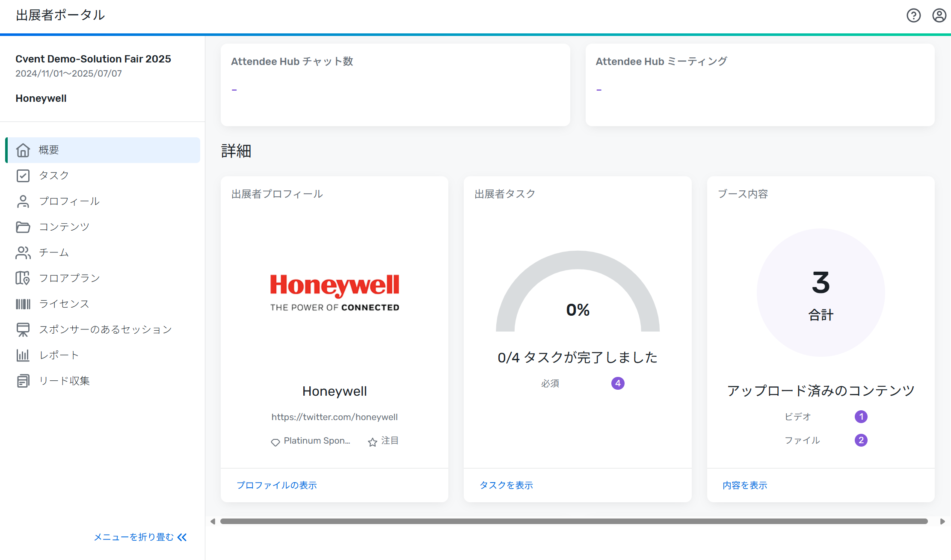951x560 pixels.
Task: Navigate to チーム section
Action: [x=103, y=253]
